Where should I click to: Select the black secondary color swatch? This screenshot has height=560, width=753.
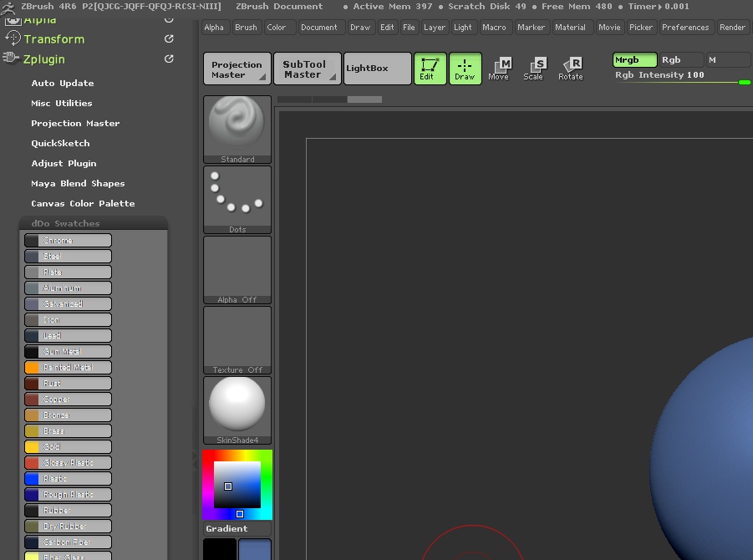[220, 549]
